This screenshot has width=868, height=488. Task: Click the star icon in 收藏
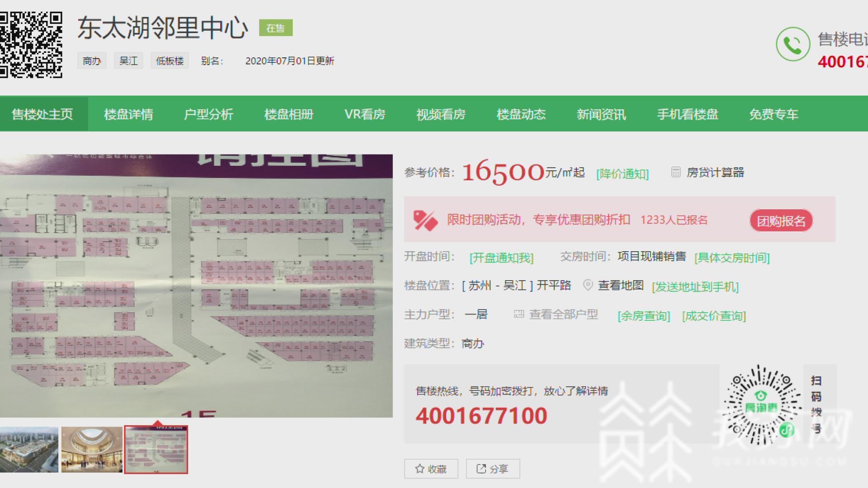coord(420,469)
